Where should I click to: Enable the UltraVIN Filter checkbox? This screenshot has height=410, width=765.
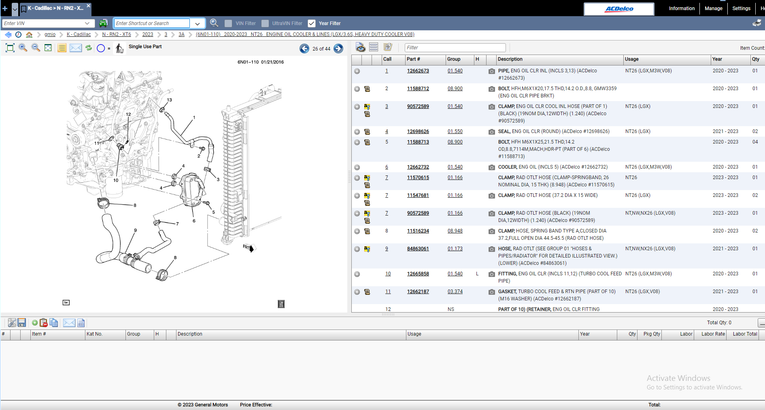(265, 23)
